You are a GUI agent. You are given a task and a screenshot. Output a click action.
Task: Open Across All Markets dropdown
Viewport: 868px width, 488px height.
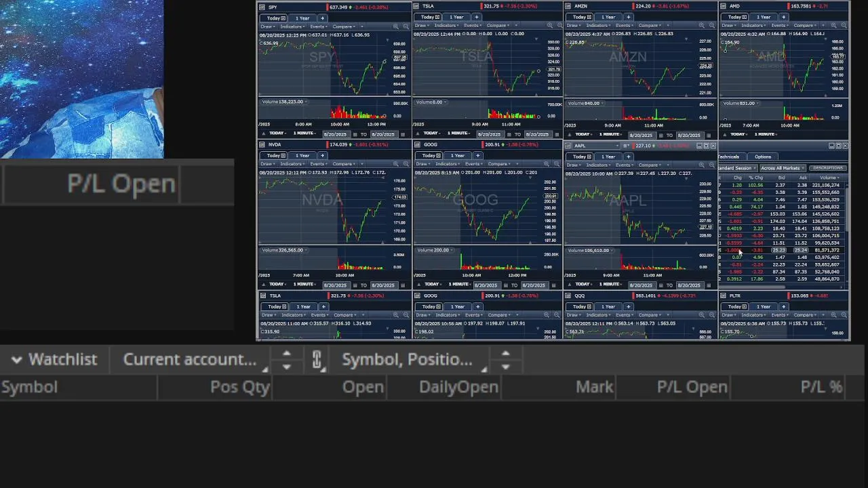tap(783, 168)
